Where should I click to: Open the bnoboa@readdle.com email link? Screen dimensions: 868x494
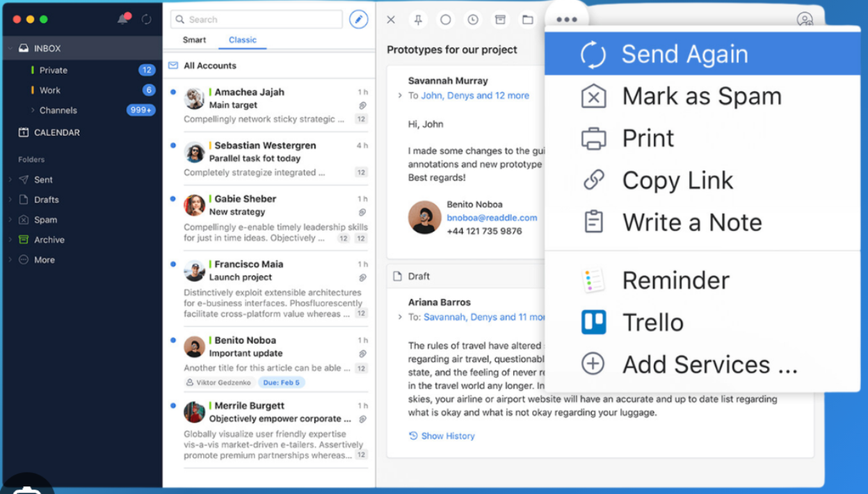492,218
